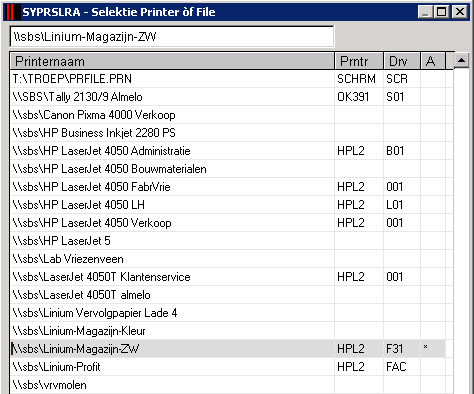Click S01 driver cell
Image resolution: width=474 pixels, height=394 pixels.
coord(402,97)
